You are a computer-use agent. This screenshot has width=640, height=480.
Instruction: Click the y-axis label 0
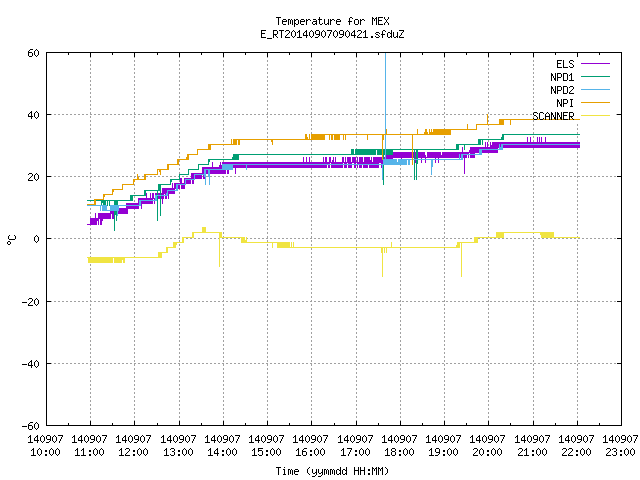point(36,239)
